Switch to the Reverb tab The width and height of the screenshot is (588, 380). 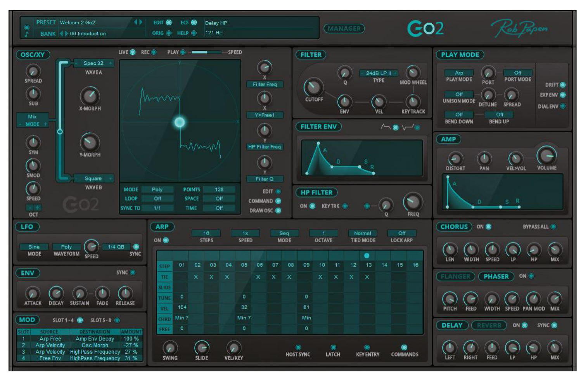[489, 325]
